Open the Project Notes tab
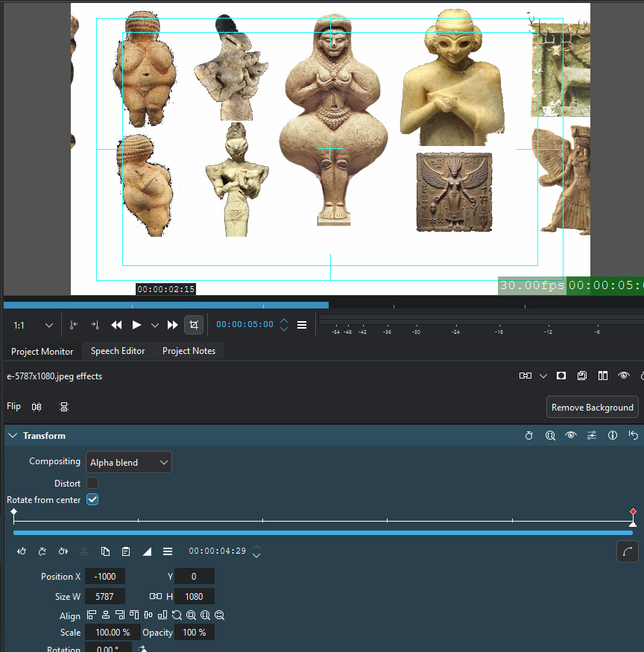644x652 pixels. coord(189,351)
